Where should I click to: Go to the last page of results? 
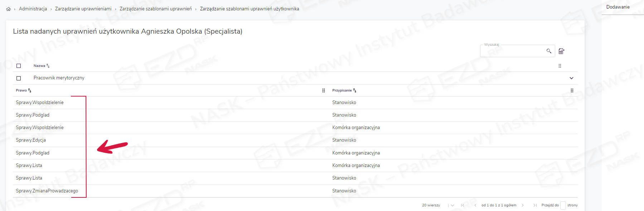535,205
